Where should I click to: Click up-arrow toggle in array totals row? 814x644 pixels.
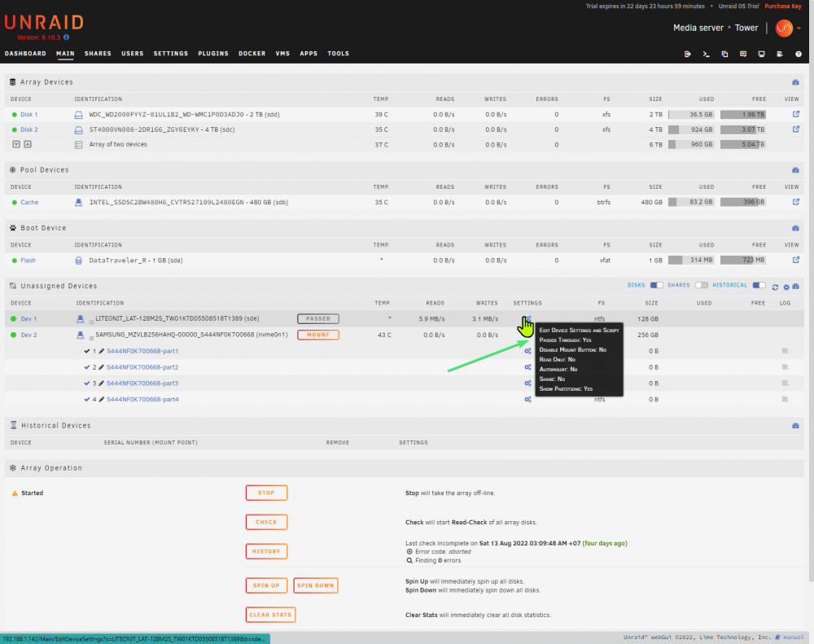click(x=28, y=144)
